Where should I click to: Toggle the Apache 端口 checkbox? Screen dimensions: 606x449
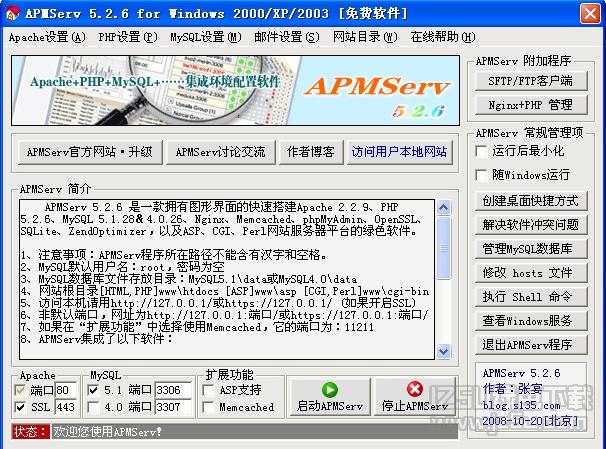(x=20, y=390)
